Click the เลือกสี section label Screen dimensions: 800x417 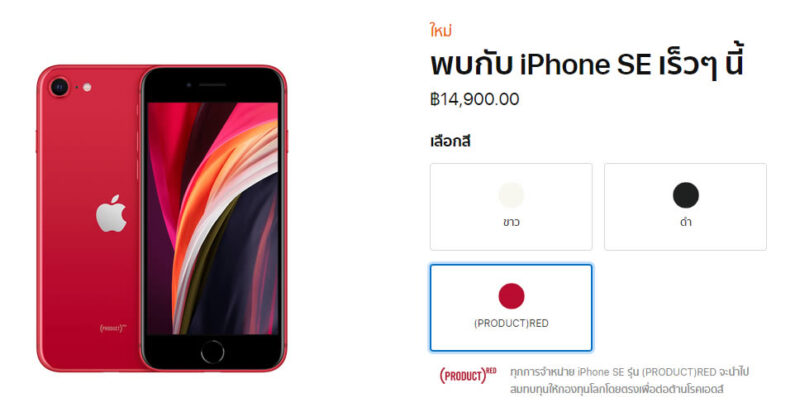[450, 141]
